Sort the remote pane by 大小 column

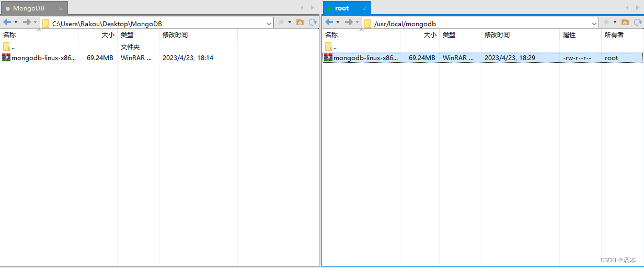pyautogui.click(x=420, y=35)
